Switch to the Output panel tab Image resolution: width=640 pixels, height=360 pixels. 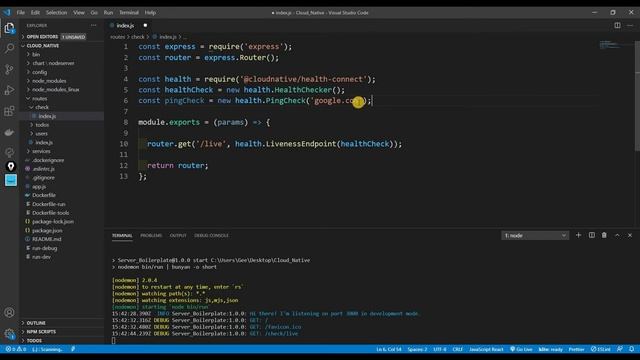(x=178, y=236)
